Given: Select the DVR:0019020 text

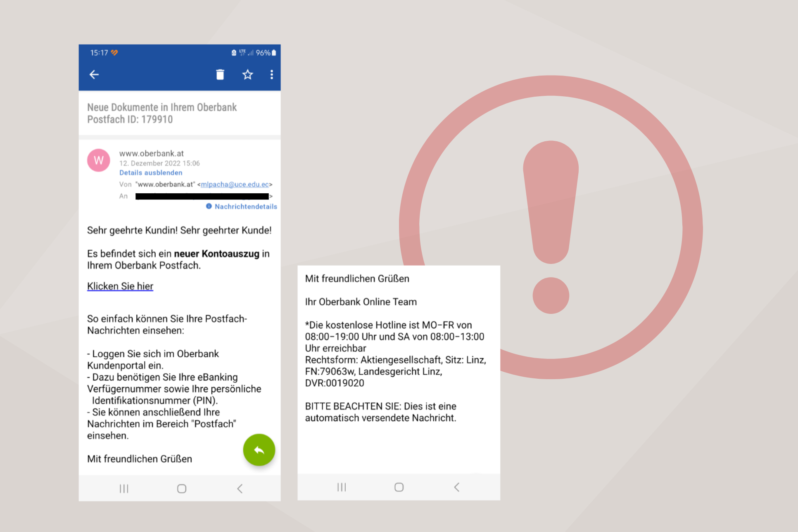Looking at the screenshot, I should coord(335,383).
